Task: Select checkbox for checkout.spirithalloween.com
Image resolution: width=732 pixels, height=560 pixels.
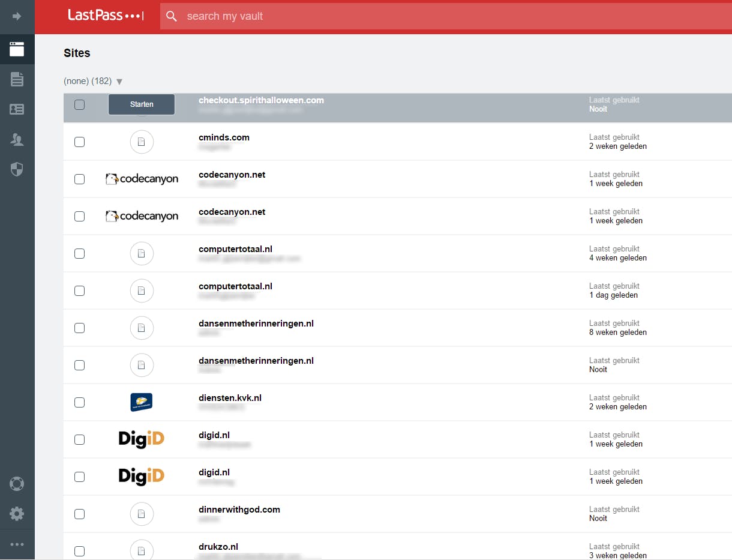Action: [x=79, y=104]
